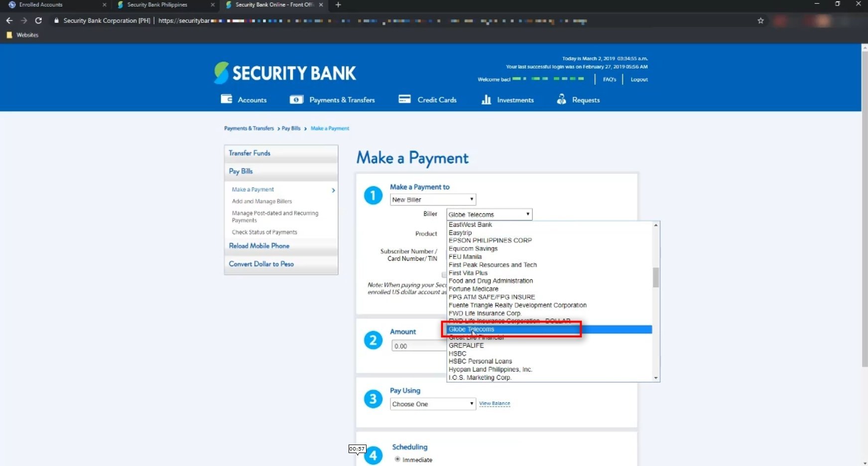Open Add and Manage Billers
868x466 pixels.
pos(262,201)
